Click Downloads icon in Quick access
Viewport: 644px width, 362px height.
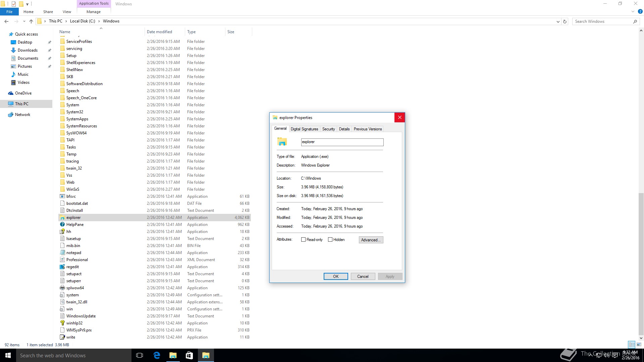click(13, 50)
